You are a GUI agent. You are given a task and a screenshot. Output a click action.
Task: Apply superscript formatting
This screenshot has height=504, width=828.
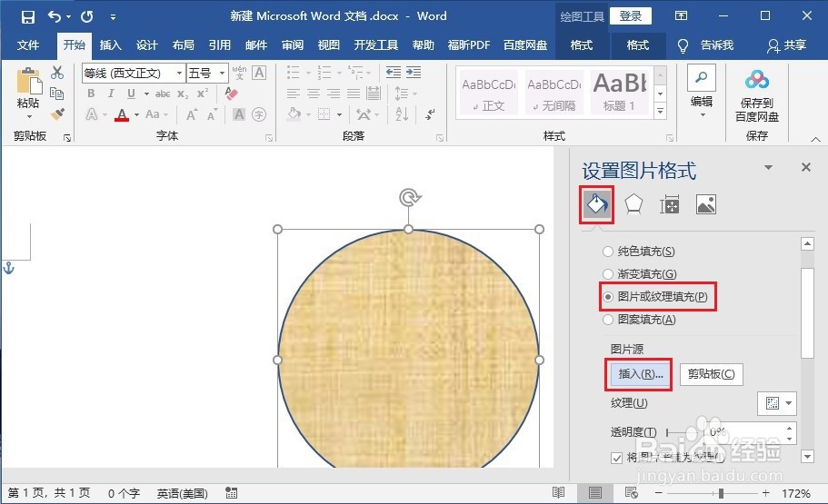203,94
